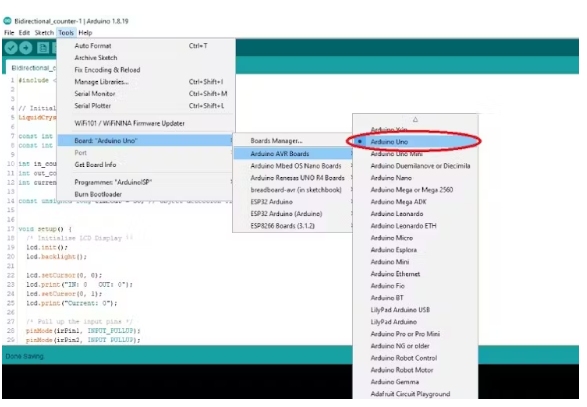Click the void setup() code line
Viewport: 587px width, 407px height.
tap(45, 229)
